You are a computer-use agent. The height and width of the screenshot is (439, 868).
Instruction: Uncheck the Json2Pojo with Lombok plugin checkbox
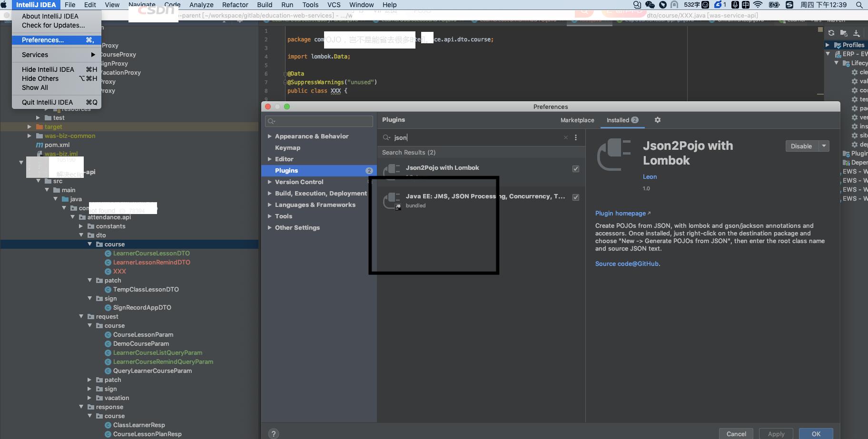tap(575, 168)
